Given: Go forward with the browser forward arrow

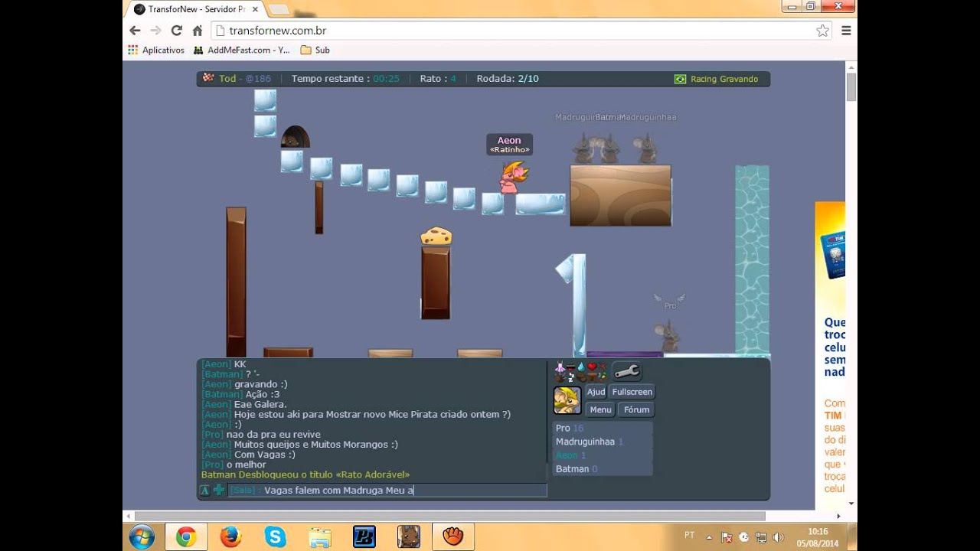Looking at the screenshot, I should (x=155, y=31).
